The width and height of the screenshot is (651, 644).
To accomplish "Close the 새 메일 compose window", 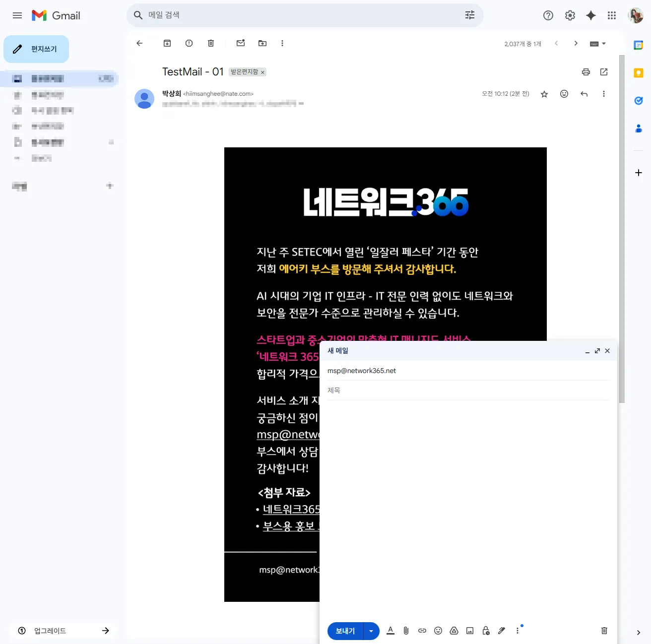I will pos(607,351).
